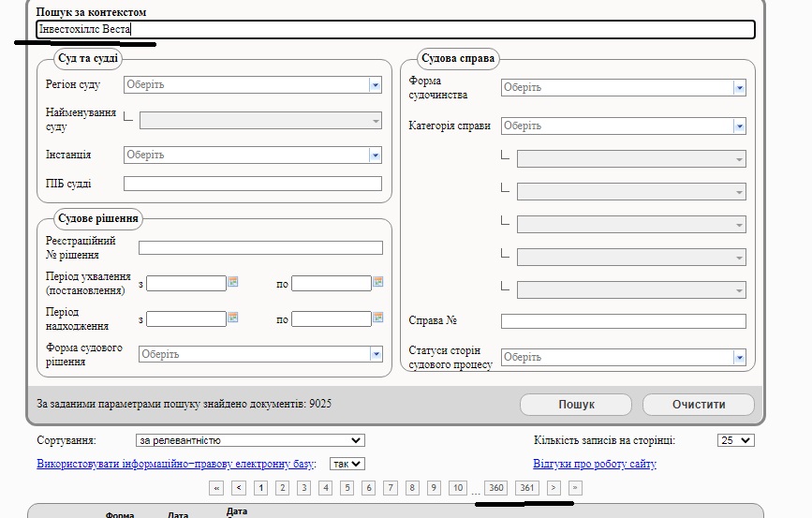Go to results page 361
The height and width of the screenshot is (518, 812).
(527, 488)
